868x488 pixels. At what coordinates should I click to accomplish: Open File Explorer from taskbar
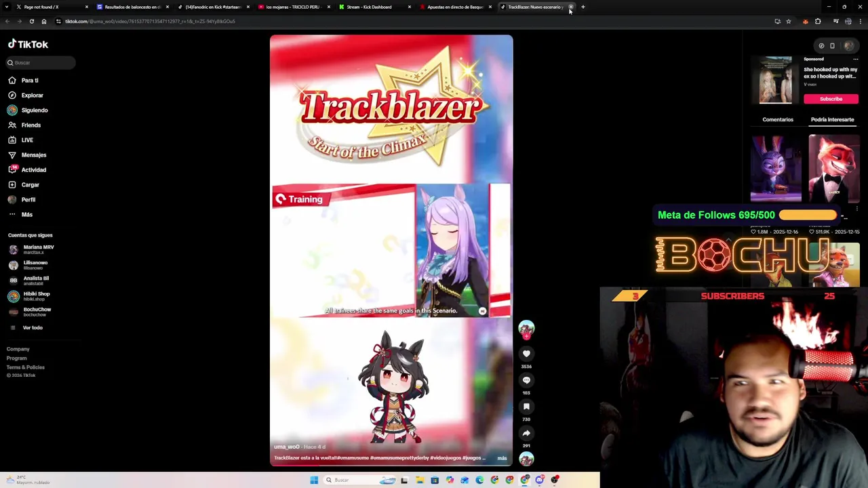(x=420, y=480)
